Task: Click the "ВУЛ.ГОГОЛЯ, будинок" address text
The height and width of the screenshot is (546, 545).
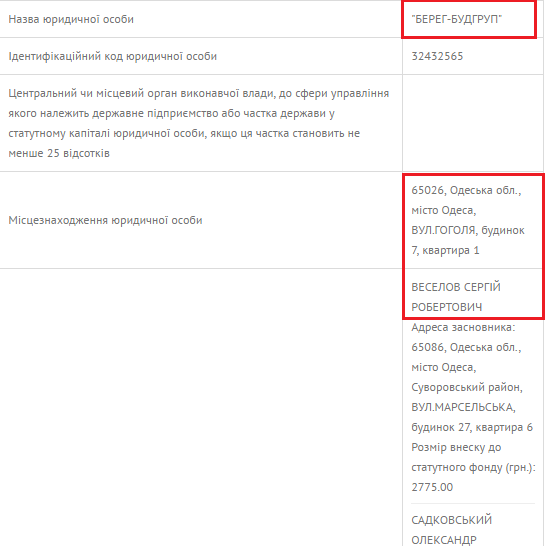Action: click(x=468, y=230)
